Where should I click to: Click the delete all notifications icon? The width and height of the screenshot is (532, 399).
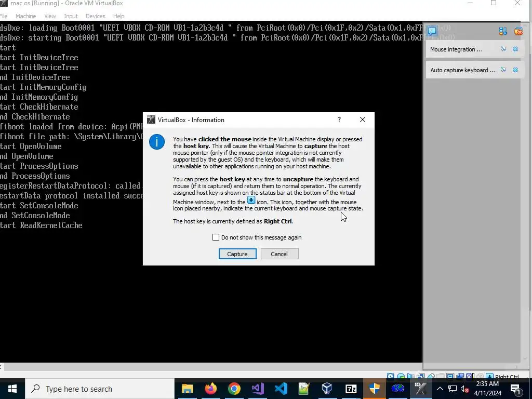(518, 31)
